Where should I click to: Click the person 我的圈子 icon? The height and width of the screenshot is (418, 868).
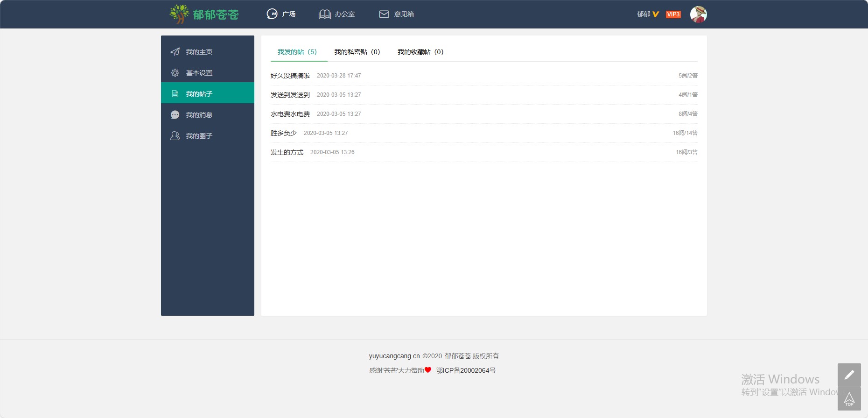[x=175, y=135]
